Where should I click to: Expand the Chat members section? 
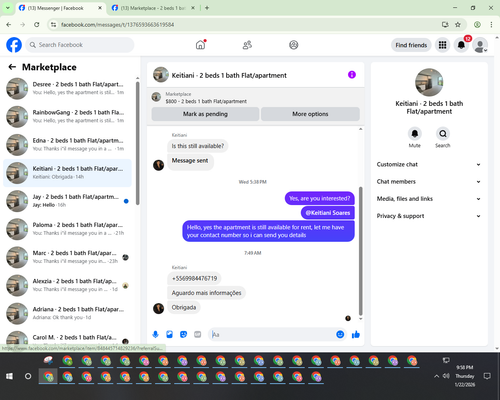429,182
